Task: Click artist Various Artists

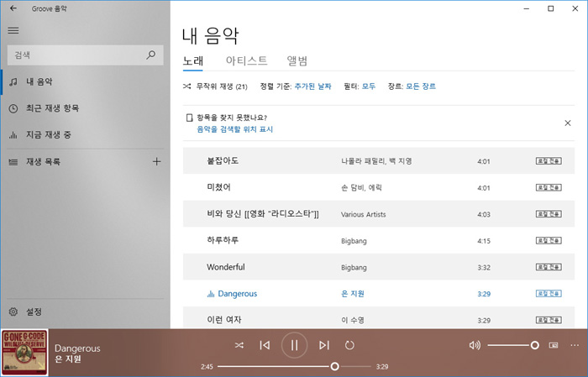Action: (x=363, y=214)
